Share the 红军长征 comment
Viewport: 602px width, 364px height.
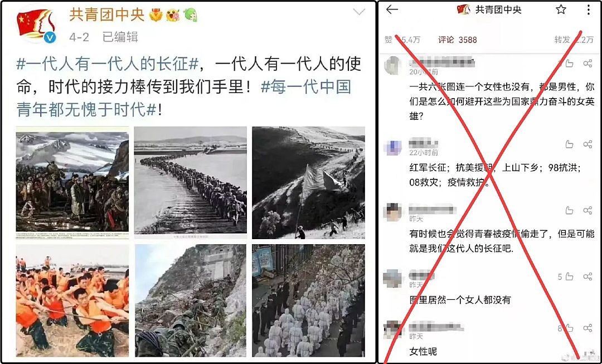[x=588, y=144]
